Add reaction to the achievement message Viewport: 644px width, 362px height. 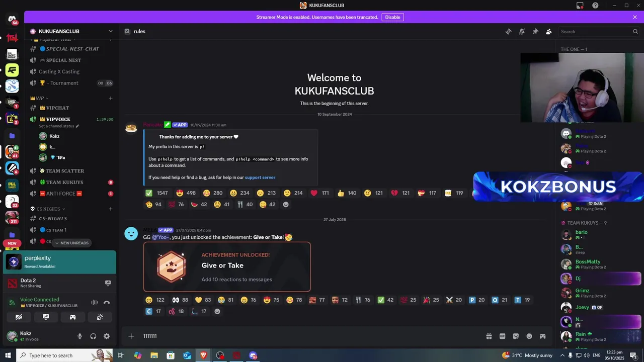(217, 311)
